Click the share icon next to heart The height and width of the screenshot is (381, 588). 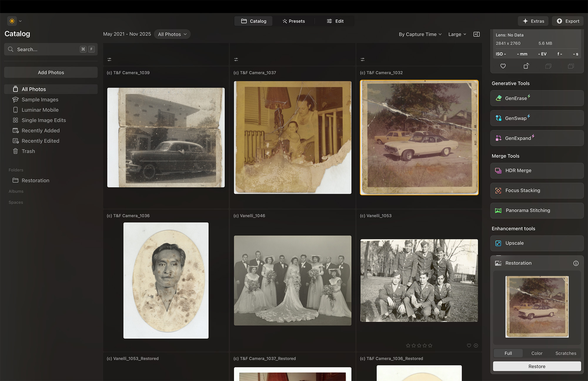pos(526,66)
